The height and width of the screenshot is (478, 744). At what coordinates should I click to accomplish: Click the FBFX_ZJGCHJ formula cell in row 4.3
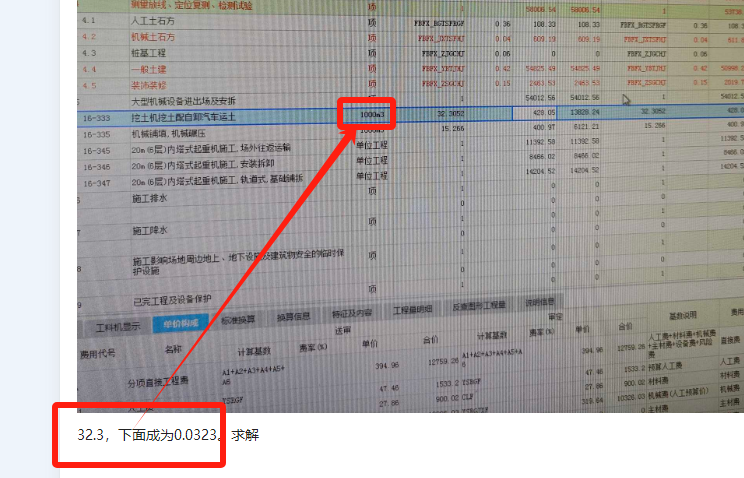tap(443, 54)
